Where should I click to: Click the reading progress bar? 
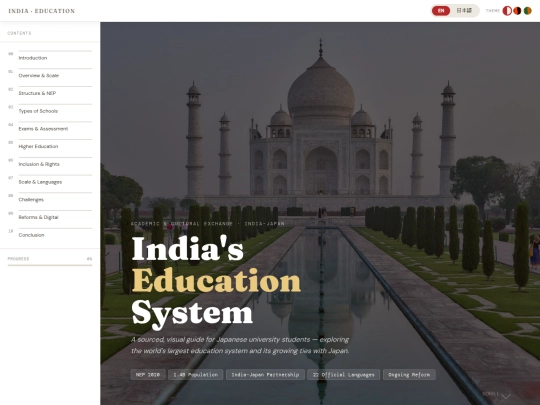click(x=50, y=265)
